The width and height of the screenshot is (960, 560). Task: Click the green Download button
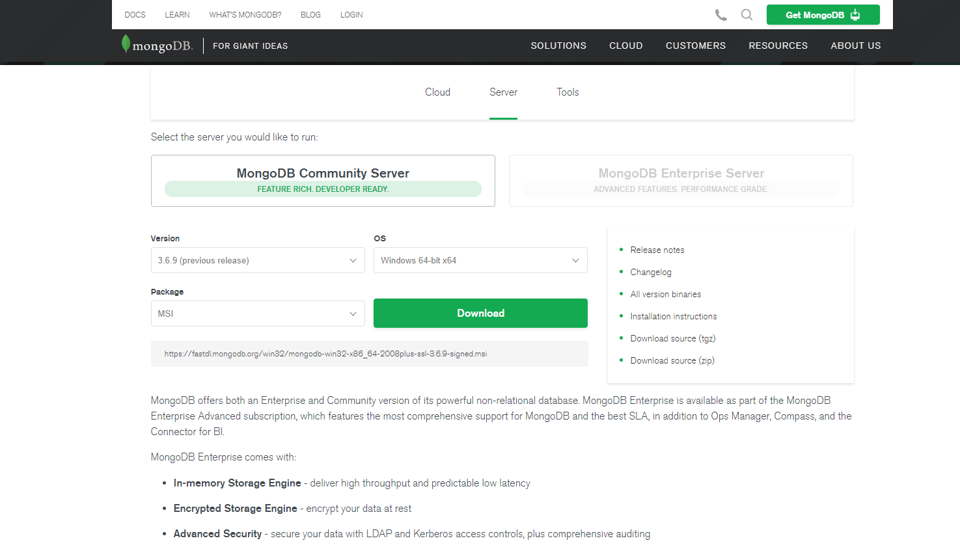pos(480,313)
